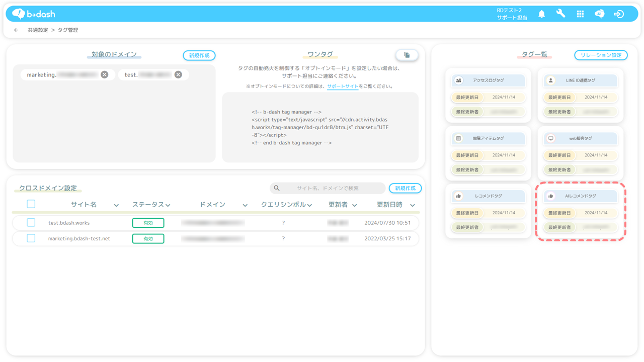Open the AIレコメンドタグ card title

(581, 196)
